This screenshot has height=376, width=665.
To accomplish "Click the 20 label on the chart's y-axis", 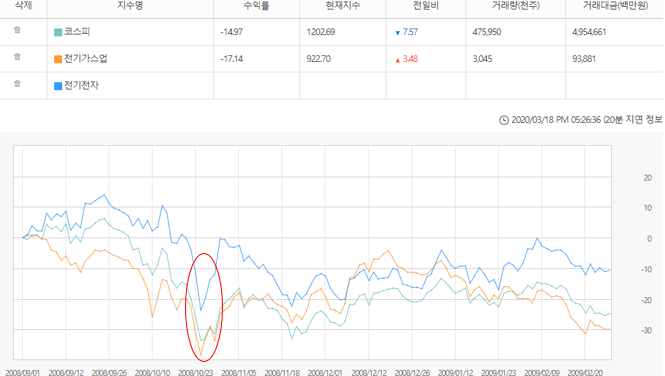I will click(x=648, y=178).
